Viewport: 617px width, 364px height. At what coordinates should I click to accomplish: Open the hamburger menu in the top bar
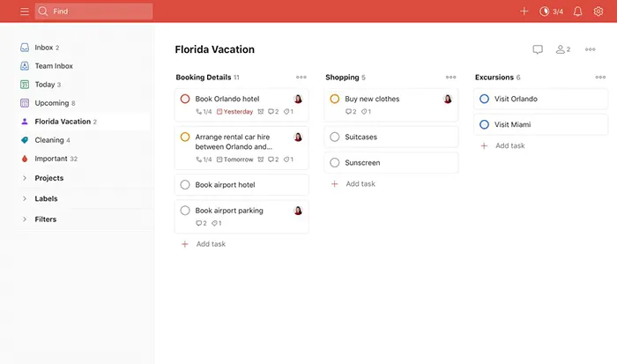pos(25,11)
